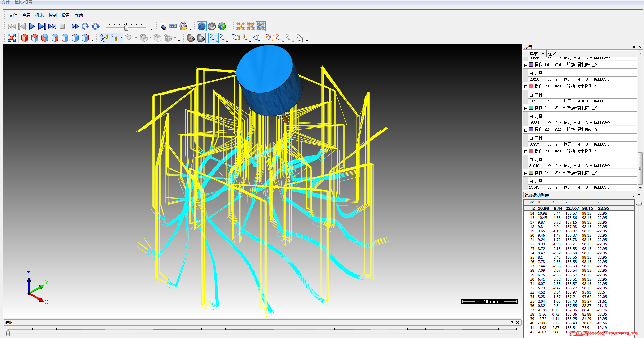Toggle the highlighted orange-arrows machine focus icon
This screenshot has width=644, height=338.
click(x=261, y=26)
